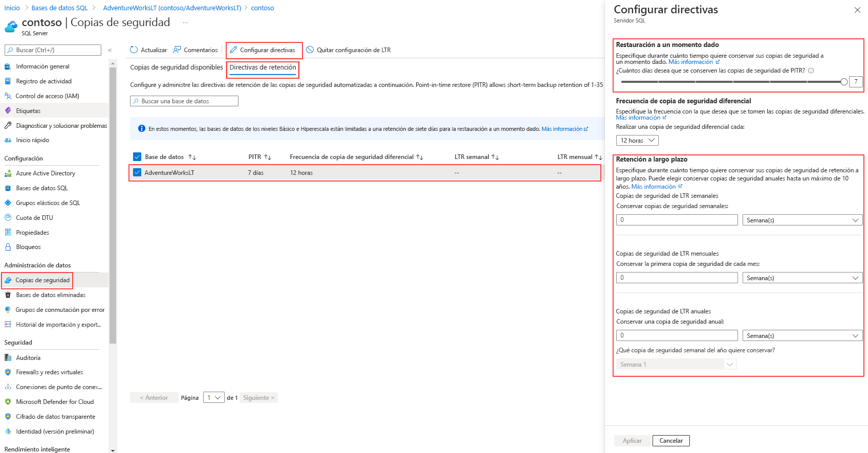Click the Actualizar refresh icon
Screen dimensions: 868x453
click(134, 50)
